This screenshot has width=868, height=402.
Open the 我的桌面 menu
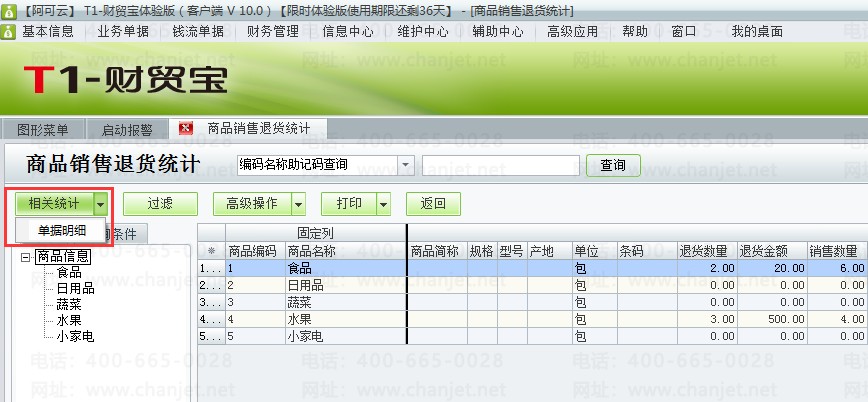coord(757,32)
